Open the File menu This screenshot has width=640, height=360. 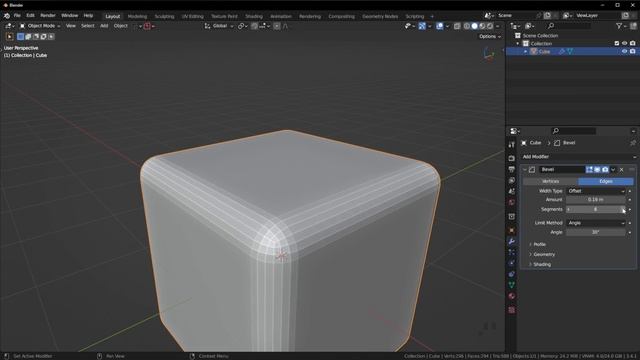pos(17,16)
